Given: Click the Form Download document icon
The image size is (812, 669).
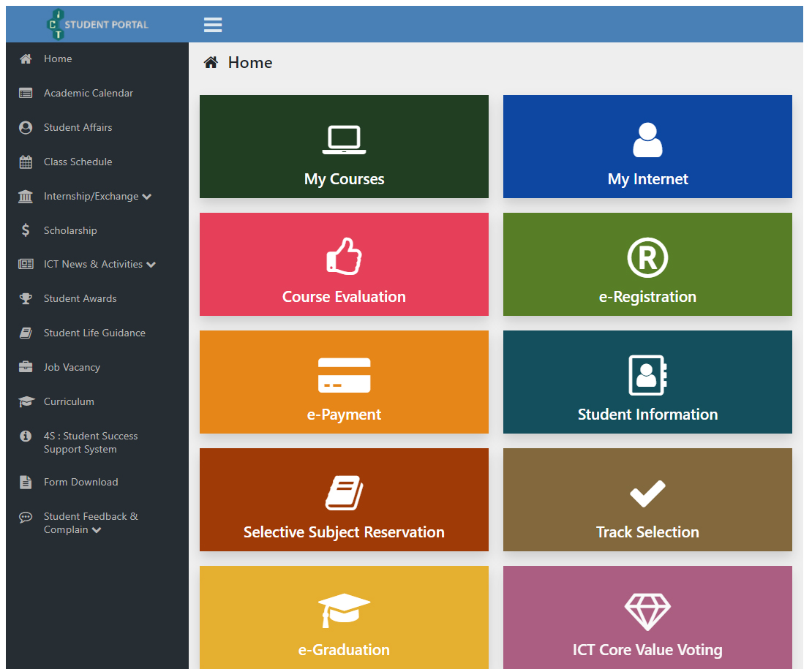Looking at the screenshot, I should (26, 483).
